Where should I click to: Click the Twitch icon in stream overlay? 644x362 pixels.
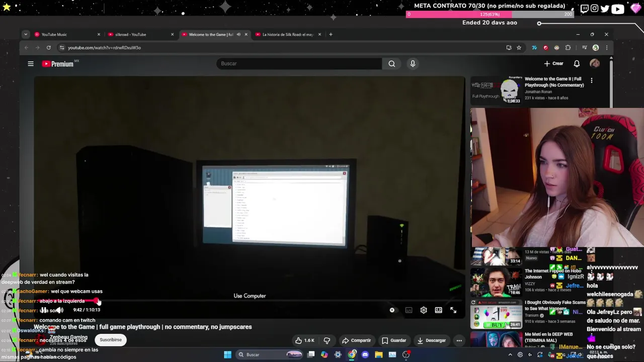(x=584, y=9)
